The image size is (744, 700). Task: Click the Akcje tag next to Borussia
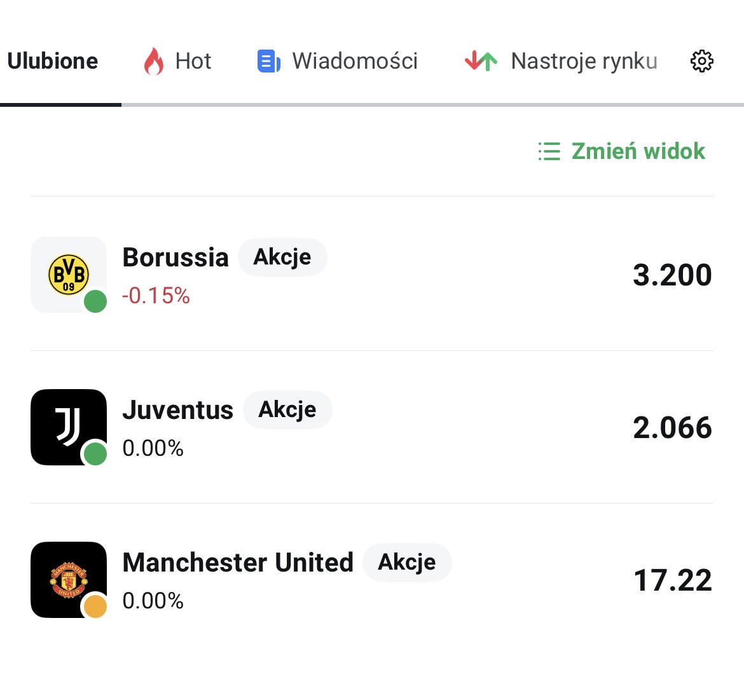282,257
